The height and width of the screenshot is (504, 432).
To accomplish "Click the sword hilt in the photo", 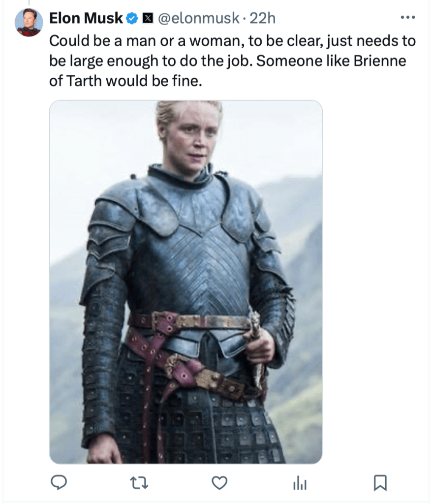I will coord(255,322).
